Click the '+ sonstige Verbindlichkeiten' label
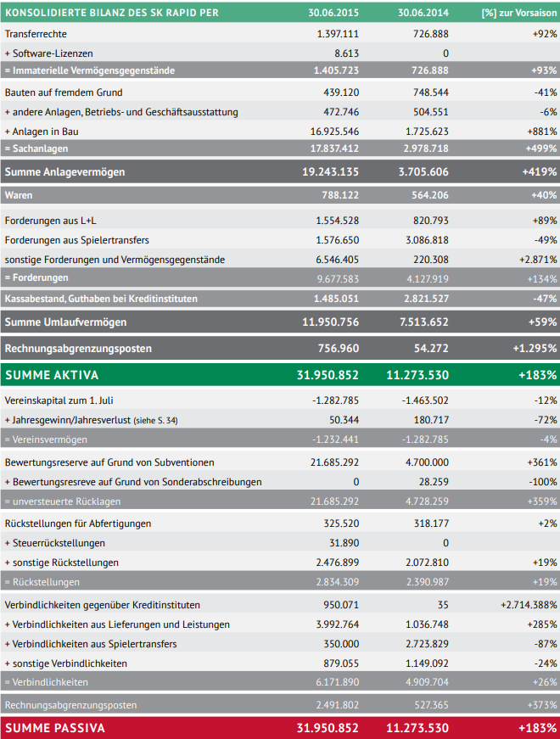The width and height of the screenshot is (560, 739). tap(66, 663)
